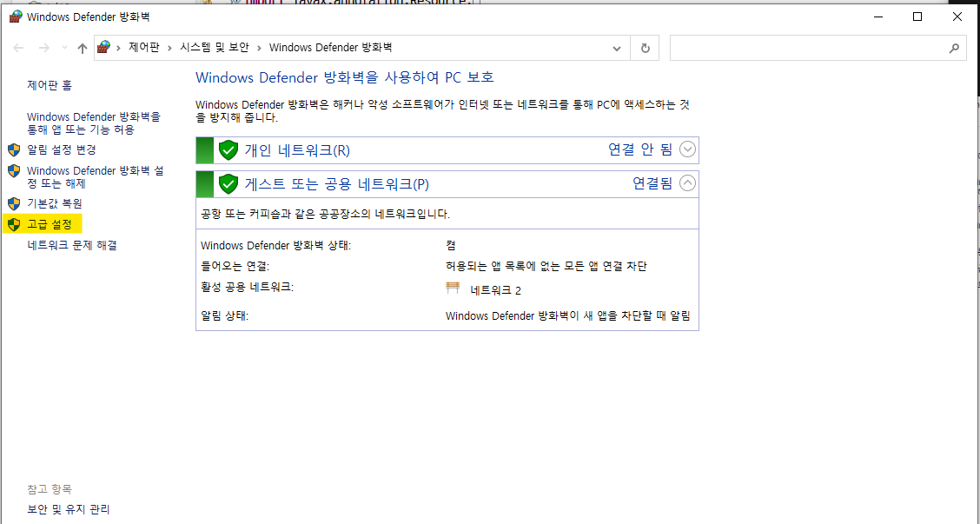Open 방화벽을 통해 앱 또는 기능 허용 link
This screenshot has height=524, width=980.
94,123
